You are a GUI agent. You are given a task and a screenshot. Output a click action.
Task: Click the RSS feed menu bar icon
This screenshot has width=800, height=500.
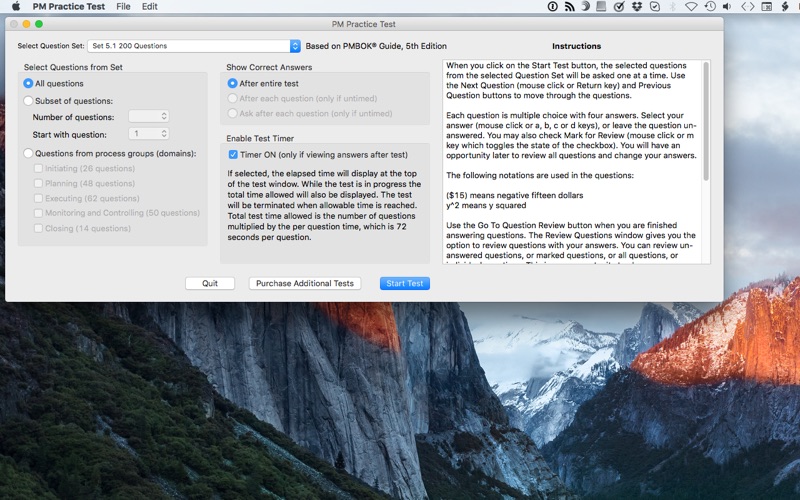click(569, 7)
